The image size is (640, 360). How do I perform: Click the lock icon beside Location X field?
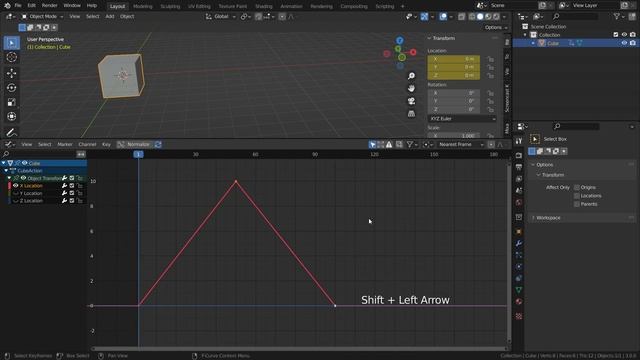[x=490, y=59]
